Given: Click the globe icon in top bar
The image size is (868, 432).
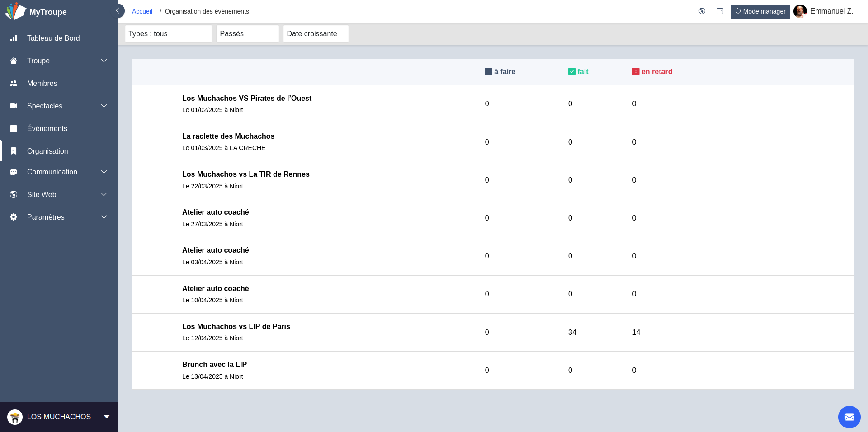Looking at the screenshot, I should [702, 11].
